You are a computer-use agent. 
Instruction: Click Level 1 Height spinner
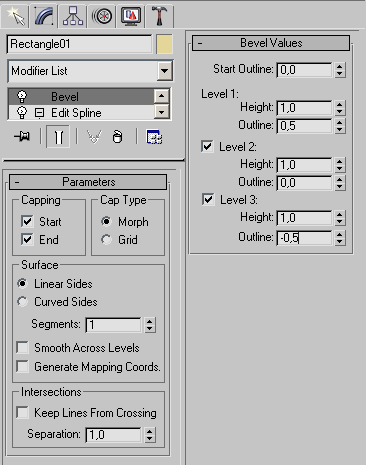[340, 108]
